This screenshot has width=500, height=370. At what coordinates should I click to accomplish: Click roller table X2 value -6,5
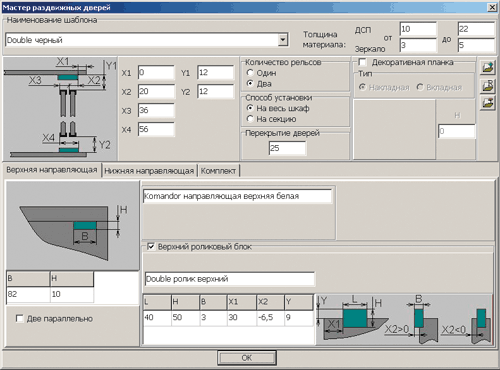(x=271, y=318)
